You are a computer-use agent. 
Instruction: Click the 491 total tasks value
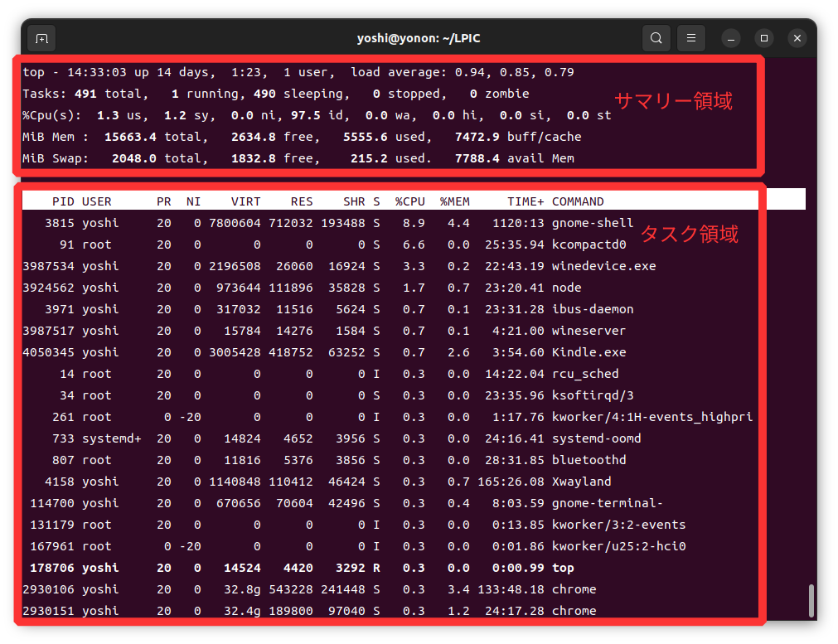click(x=85, y=94)
